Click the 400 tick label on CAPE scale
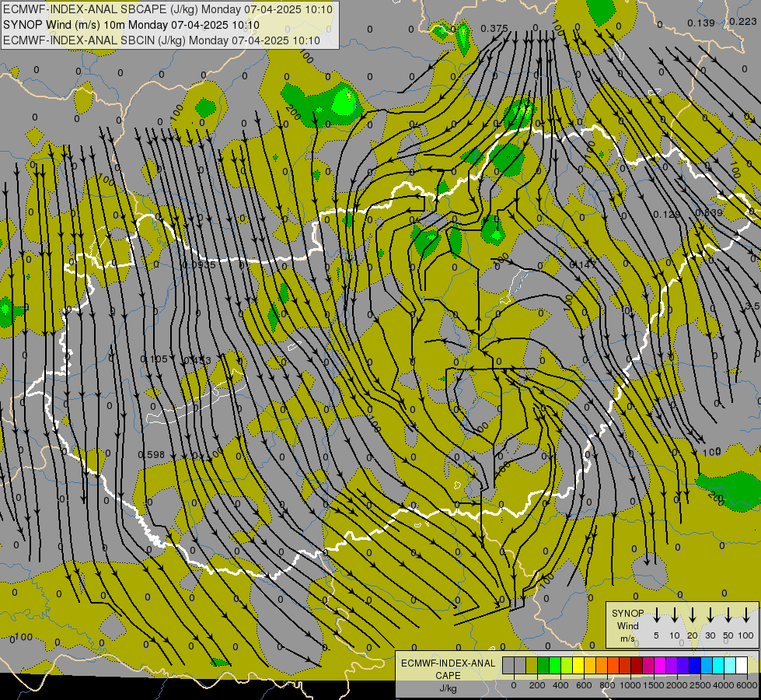Screen dimensions: 761x700 tap(560, 685)
